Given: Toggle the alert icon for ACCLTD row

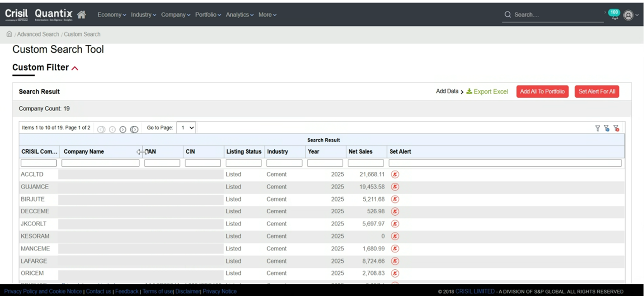Looking at the screenshot, I should [395, 174].
